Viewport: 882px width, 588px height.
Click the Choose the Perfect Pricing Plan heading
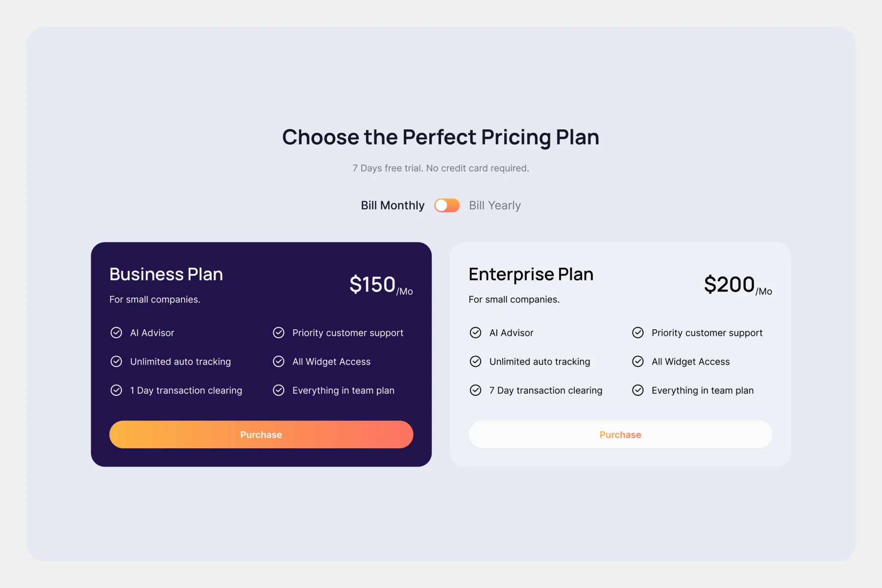[x=441, y=137]
